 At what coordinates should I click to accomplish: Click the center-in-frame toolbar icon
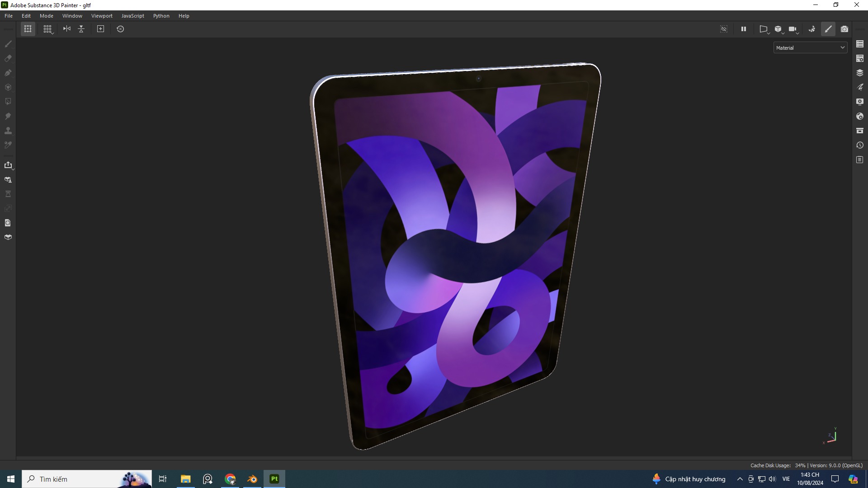pos(101,29)
